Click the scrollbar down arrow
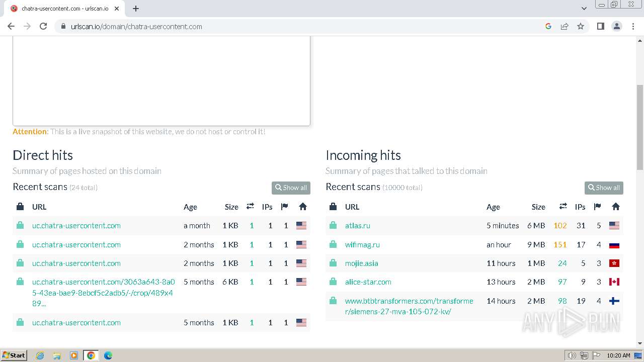 640,343
